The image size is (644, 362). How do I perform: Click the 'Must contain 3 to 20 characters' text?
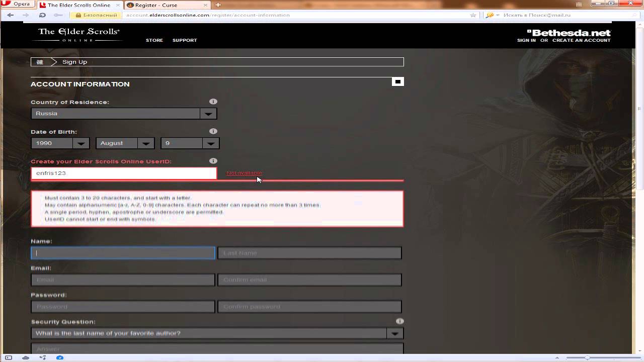pyautogui.click(x=118, y=198)
